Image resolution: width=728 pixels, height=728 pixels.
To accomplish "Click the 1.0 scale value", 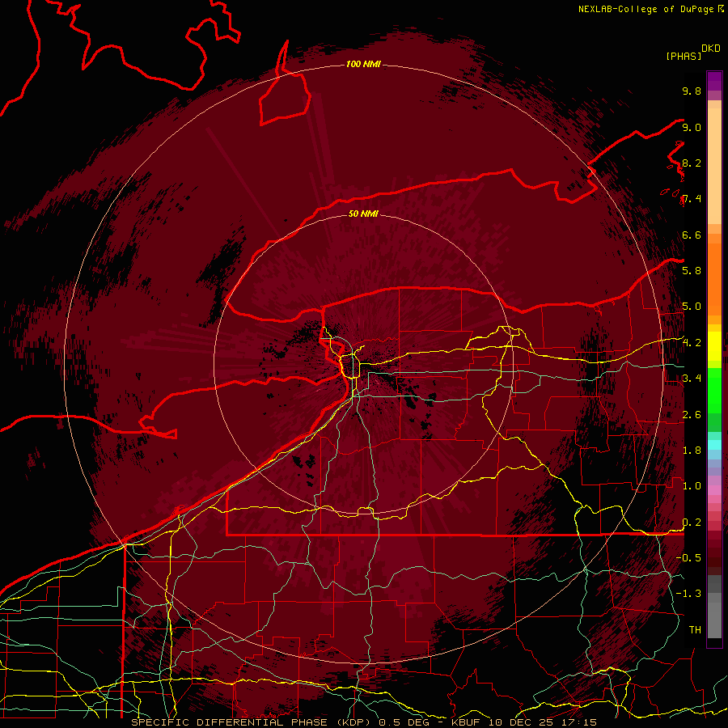I will pyautogui.click(x=692, y=486).
